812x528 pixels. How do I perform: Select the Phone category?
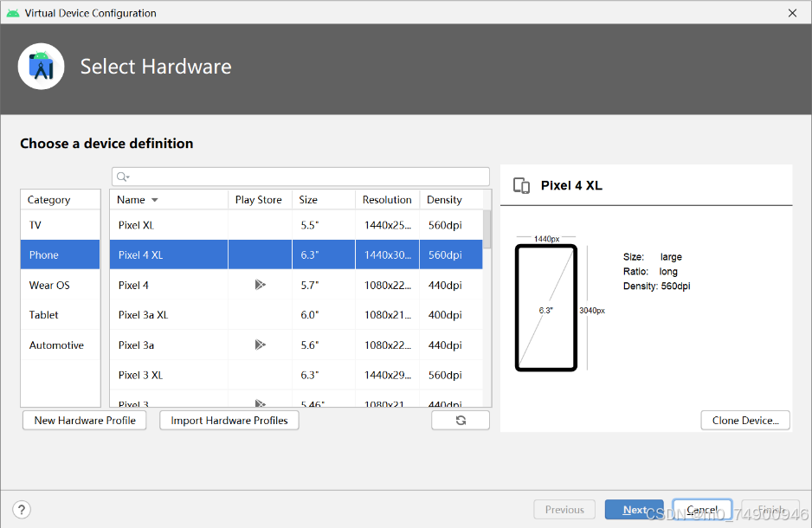pos(60,254)
